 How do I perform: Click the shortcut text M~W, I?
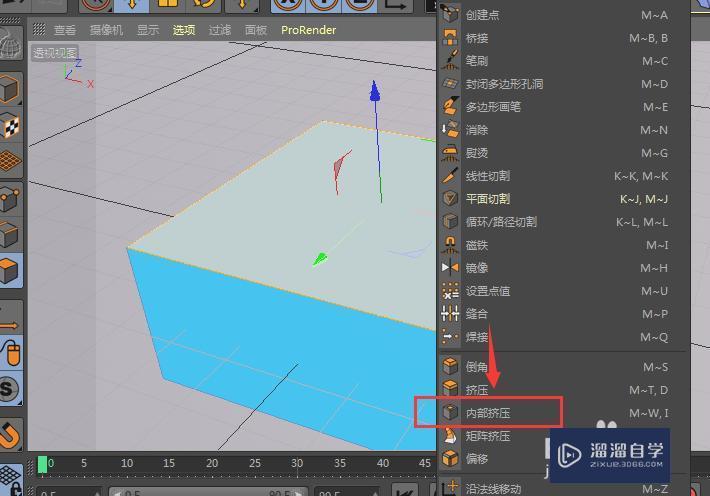tap(648, 413)
